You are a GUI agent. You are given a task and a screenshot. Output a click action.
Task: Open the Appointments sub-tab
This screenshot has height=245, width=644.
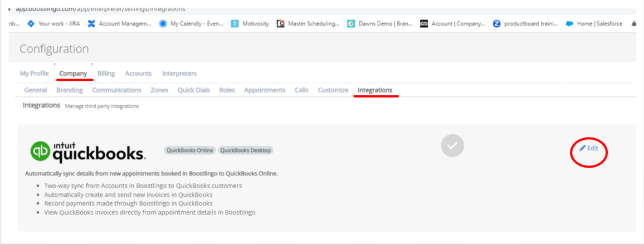pyautogui.click(x=265, y=90)
